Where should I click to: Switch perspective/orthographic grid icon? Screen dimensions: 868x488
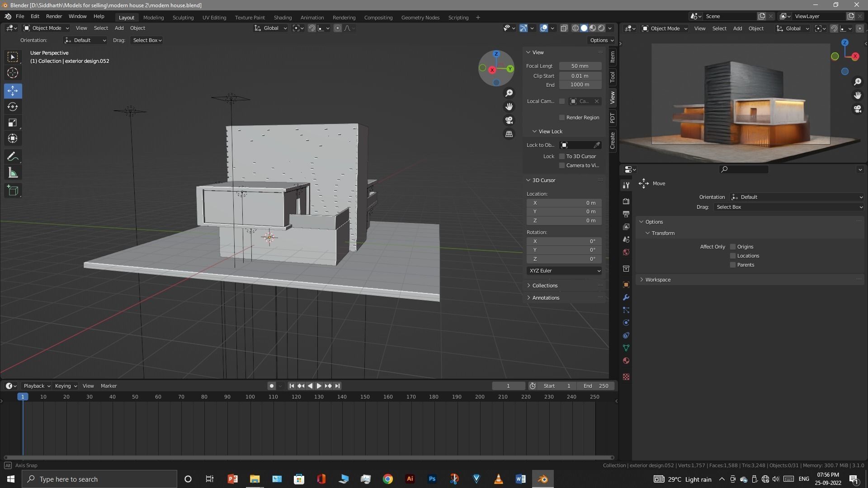509,134
